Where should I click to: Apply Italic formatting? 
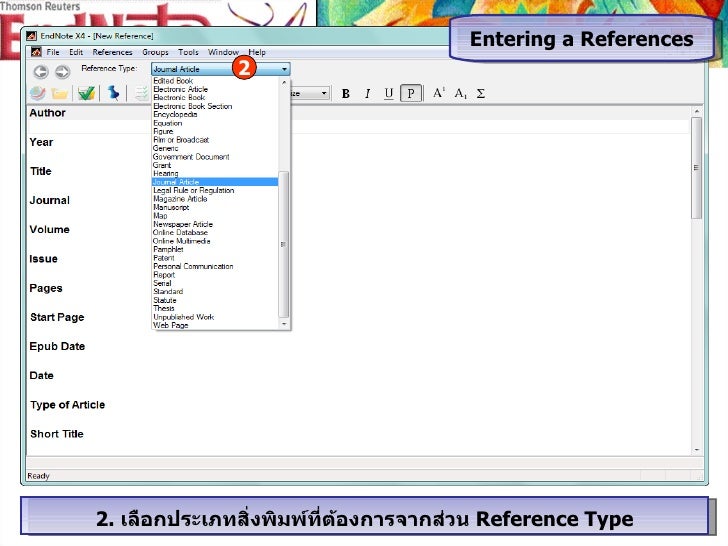click(367, 93)
